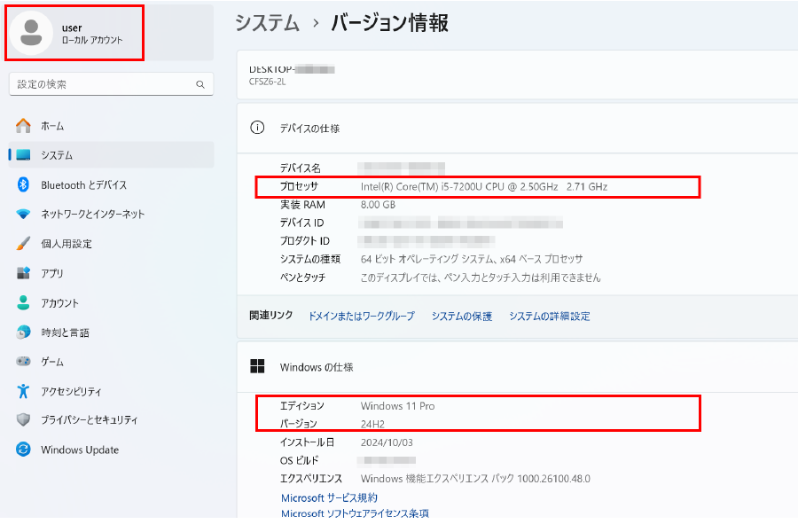Click the Bluetooth icon in sidebar
798x532 pixels.
(23, 184)
